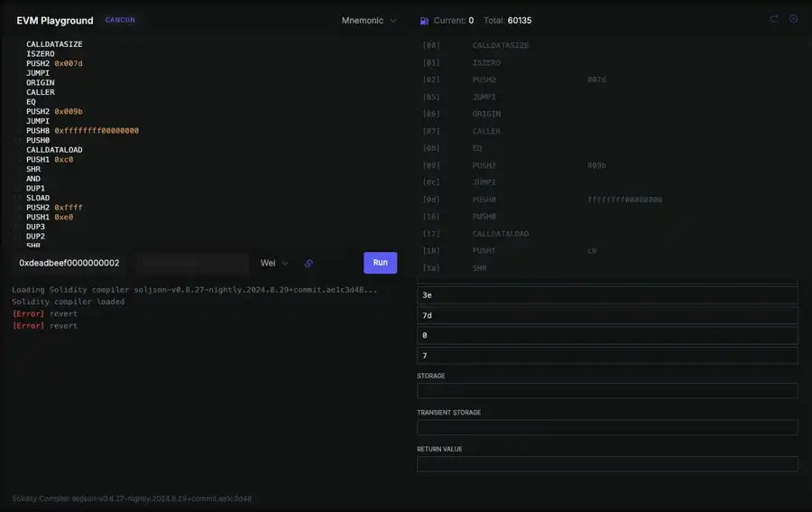812x512 pixels.
Task: Click the RETURN VALUE output box
Action: click(x=607, y=464)
